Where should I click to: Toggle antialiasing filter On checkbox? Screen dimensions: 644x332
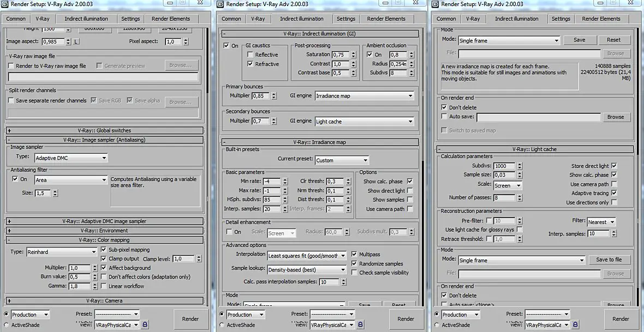point(16,179)
